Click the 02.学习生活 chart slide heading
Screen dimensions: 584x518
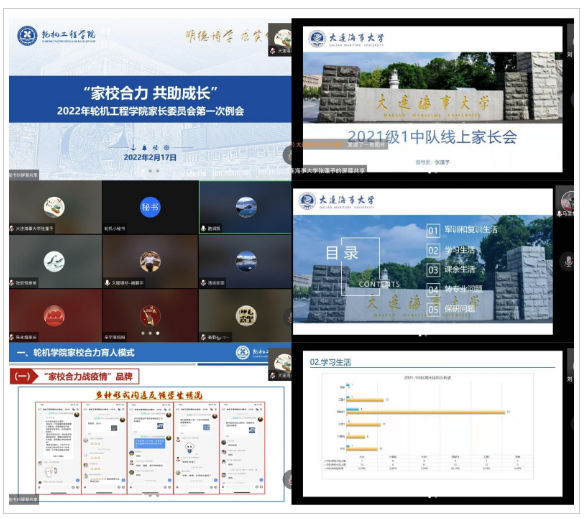point(330,362)
